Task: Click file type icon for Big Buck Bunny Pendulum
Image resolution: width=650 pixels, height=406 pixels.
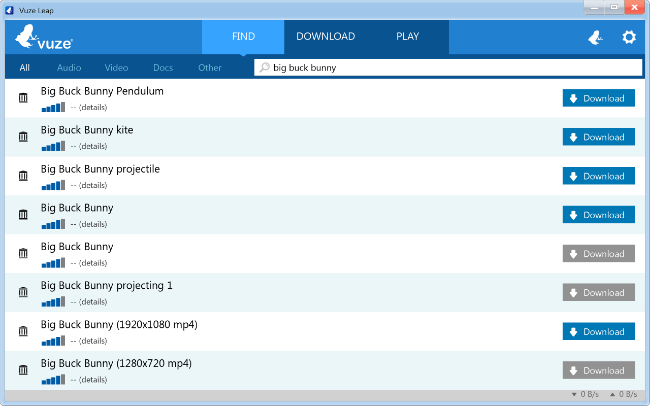Action: 23,98
